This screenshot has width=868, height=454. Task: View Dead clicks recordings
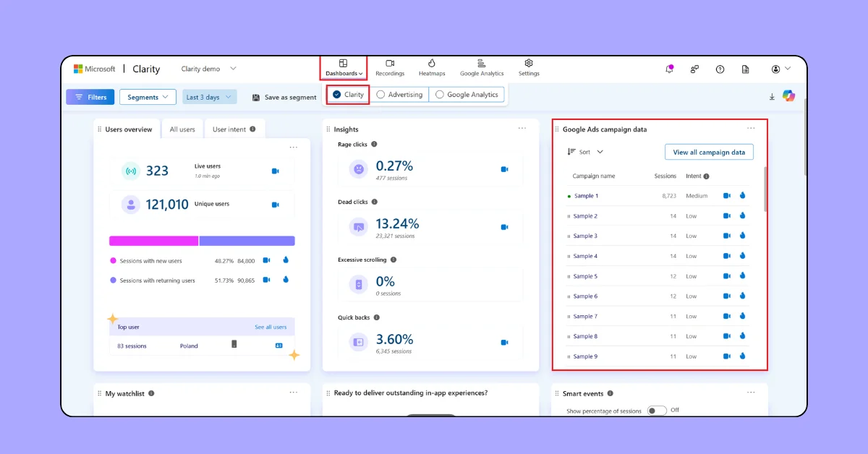(504, 226)
